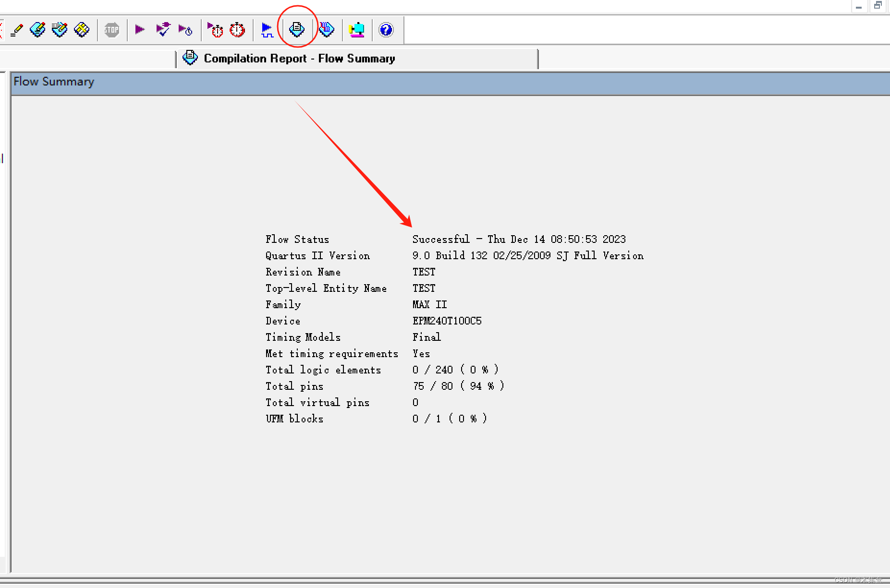Select the Timing Closure Floorplan icon
This screenshot has width=890, height=588.
pos(82,30)
